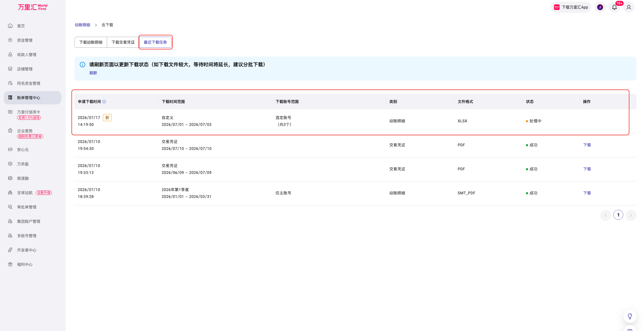Click the 万里付信用卡 card icon
Image resolution: width=644 pixels, height=331 pixels.
point(10,112)
